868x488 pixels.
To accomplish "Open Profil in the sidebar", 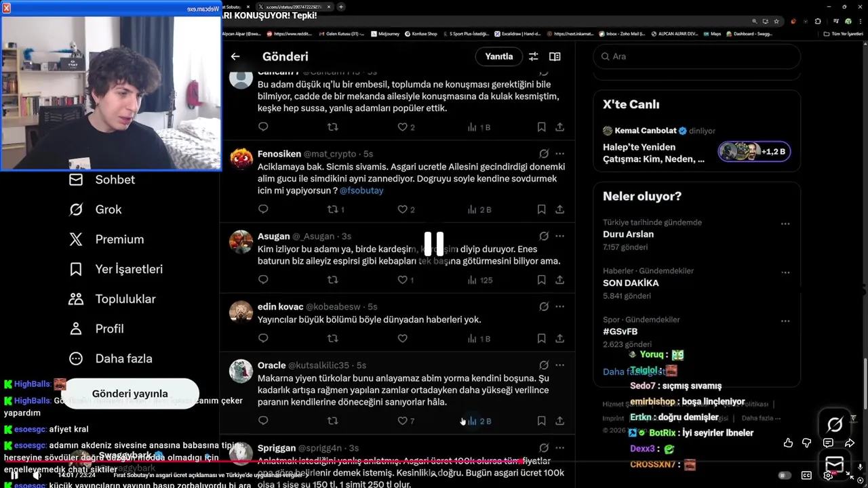I will click(x=96, y=329).
